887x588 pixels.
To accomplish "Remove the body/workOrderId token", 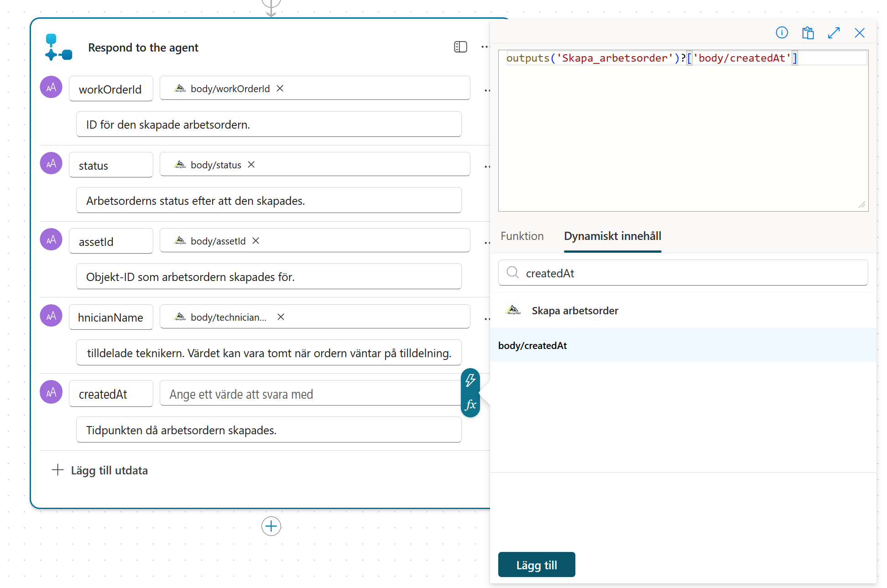I will [x=280, y=88].
